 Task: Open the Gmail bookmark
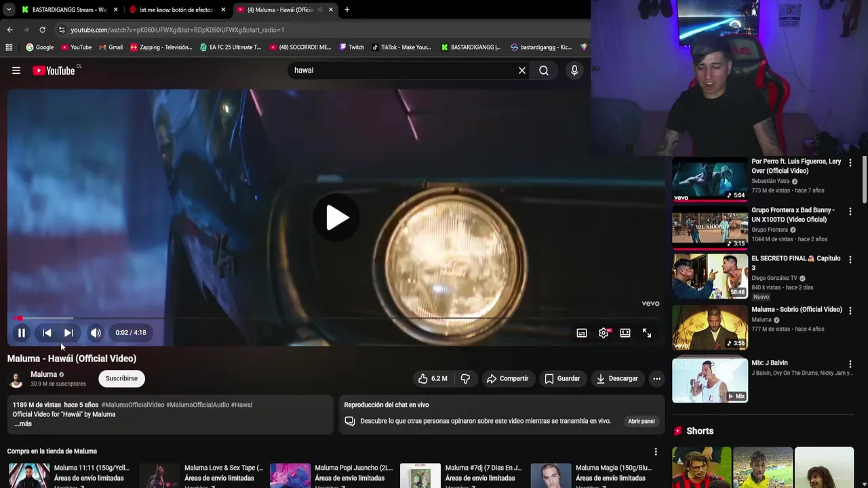[x=111, y=47]
